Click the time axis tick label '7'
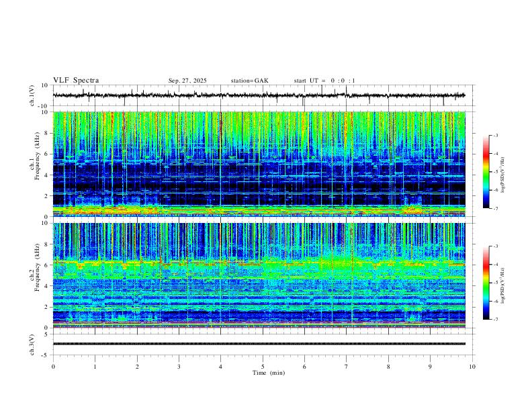Image resolution: width=532 pixels, height=411 pixels. [x=347, y=367]
